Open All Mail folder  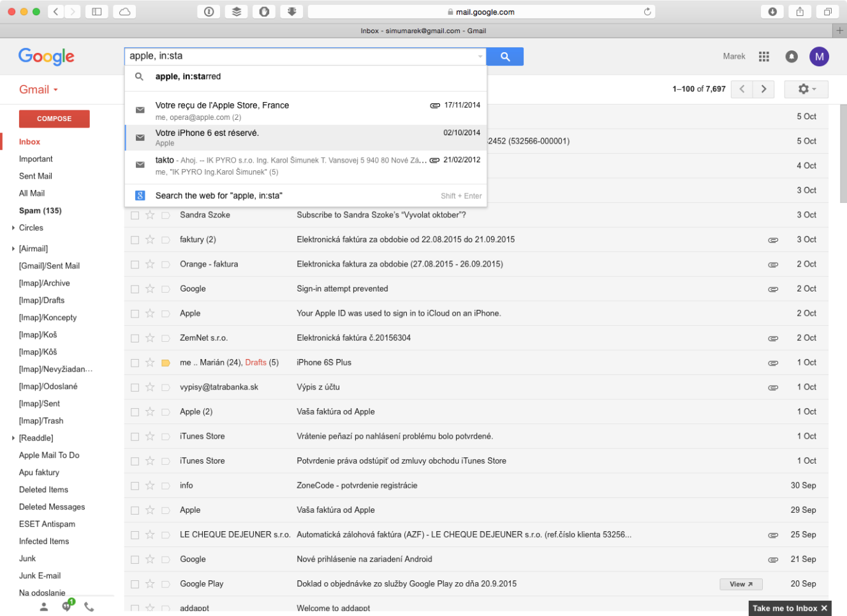(x=32, y=193)
